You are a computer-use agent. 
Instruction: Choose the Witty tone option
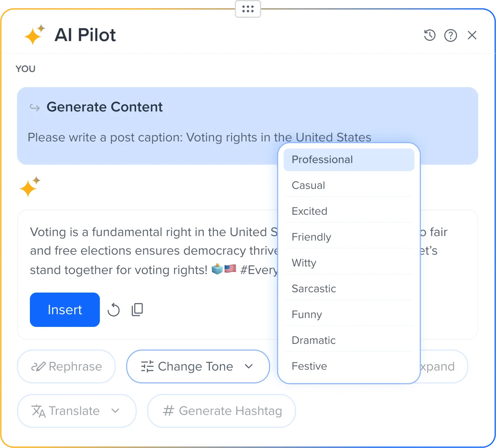(349, 263)
